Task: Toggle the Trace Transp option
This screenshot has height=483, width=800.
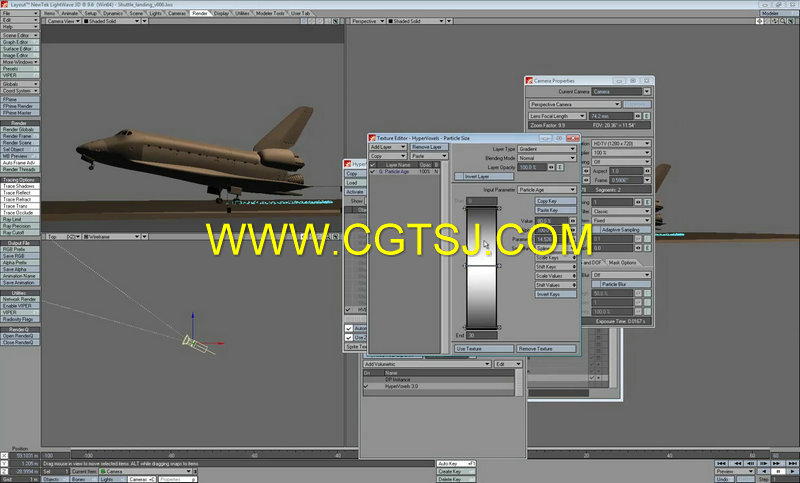Action: point(20,206)
